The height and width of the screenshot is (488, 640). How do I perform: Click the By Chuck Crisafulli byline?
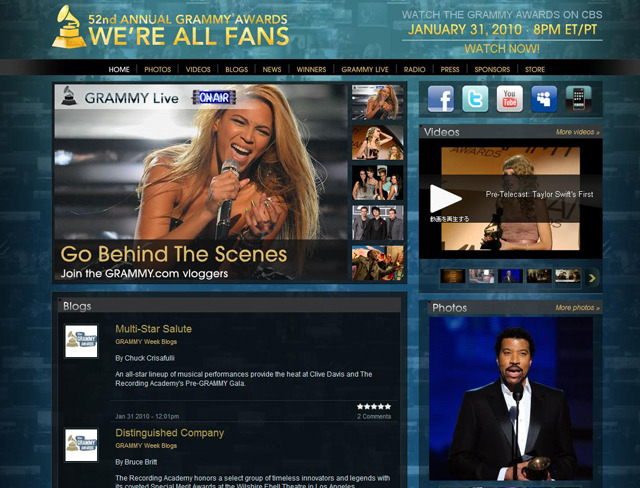145,358
